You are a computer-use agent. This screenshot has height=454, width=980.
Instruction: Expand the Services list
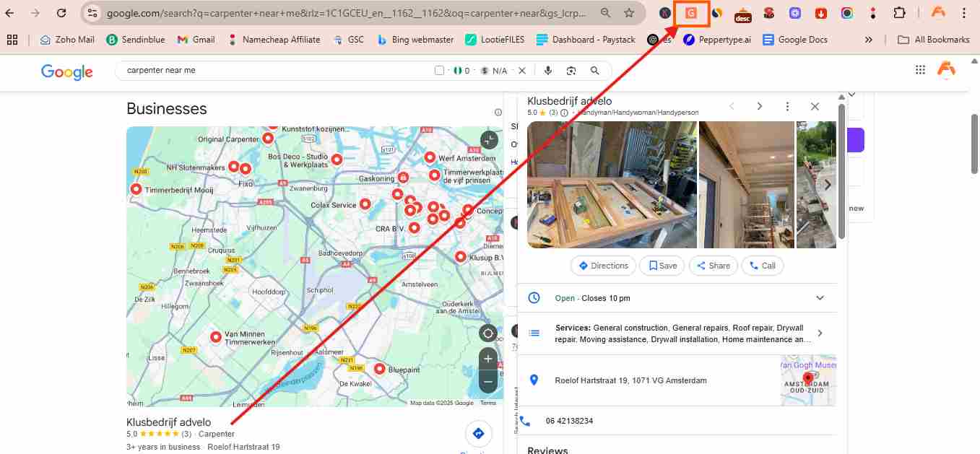click(820, 333)
